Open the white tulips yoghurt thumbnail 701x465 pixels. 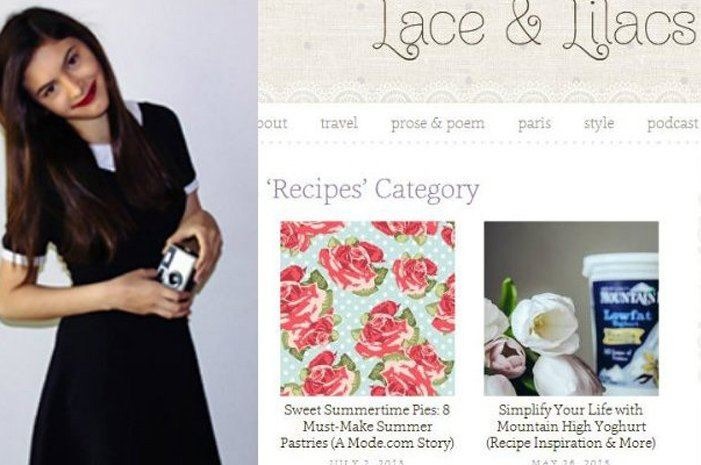[571, 309]
